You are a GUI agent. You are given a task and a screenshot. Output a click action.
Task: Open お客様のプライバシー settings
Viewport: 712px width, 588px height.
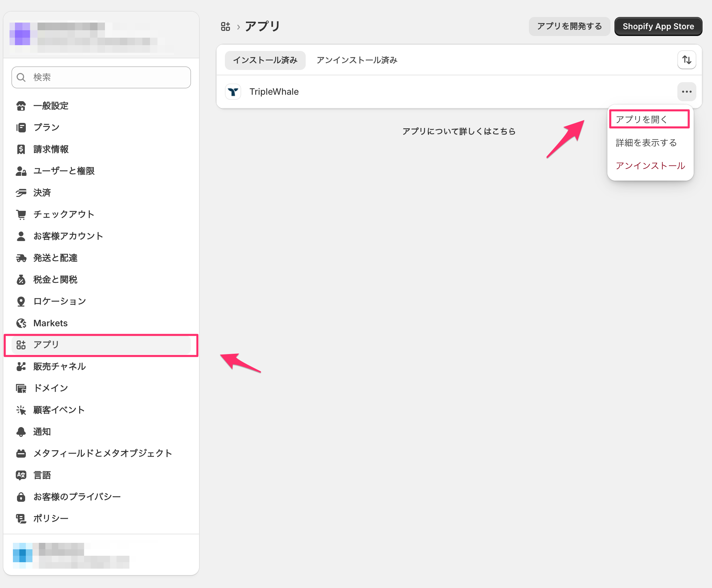101,497
